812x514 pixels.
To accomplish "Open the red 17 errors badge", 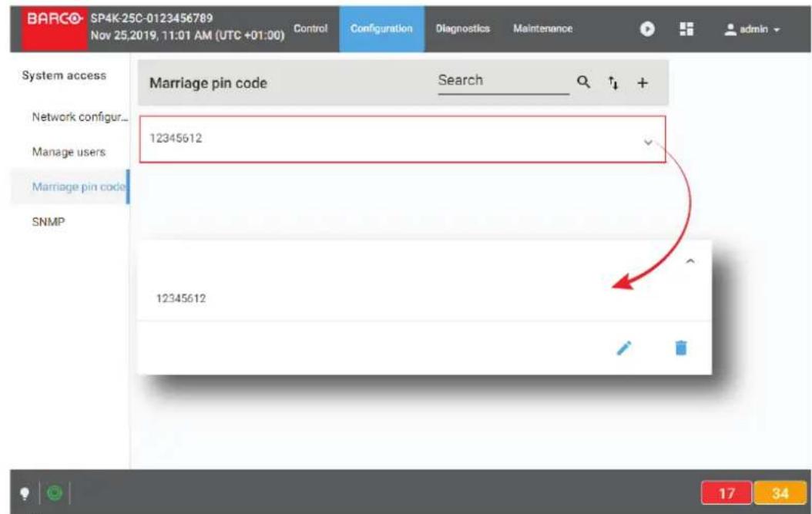I will click(726, 492).
